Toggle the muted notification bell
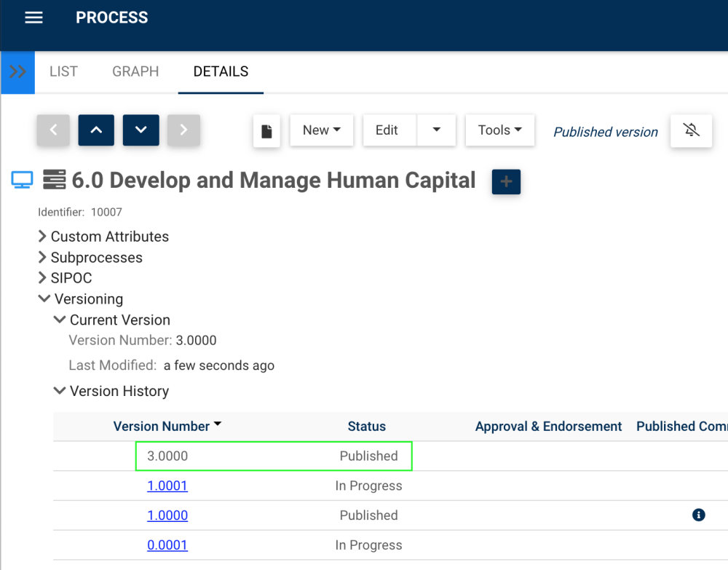The width and height of the screenshot is (728, 570). (x=691, y=130)
